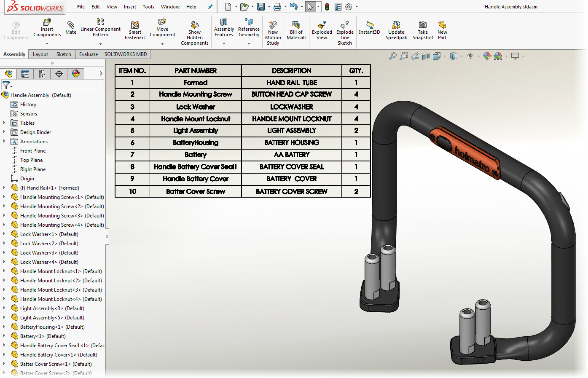Open the File menu
Image resolution: width=588 pixels, height=378 pixels.
point(81,7)
